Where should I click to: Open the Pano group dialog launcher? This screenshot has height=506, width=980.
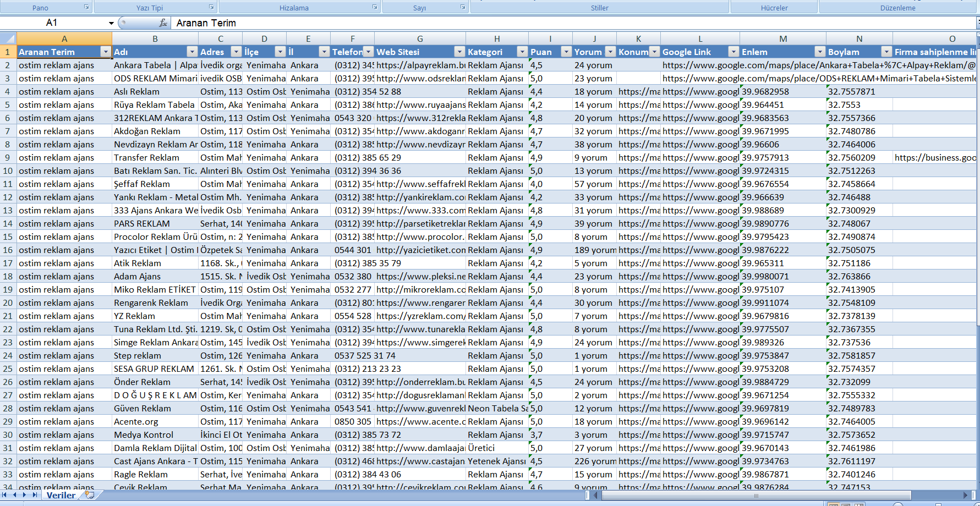coord(86,7)
